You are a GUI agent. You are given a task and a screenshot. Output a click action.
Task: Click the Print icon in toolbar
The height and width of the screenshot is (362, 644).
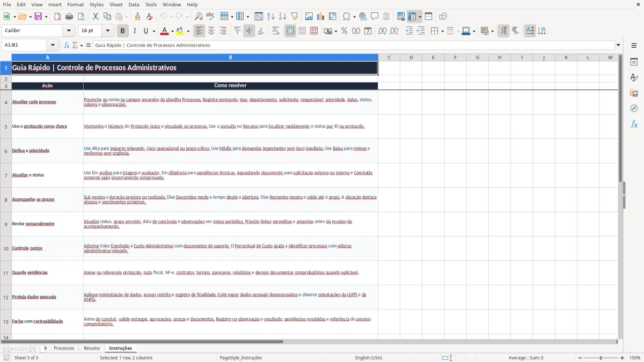point(69,17)
